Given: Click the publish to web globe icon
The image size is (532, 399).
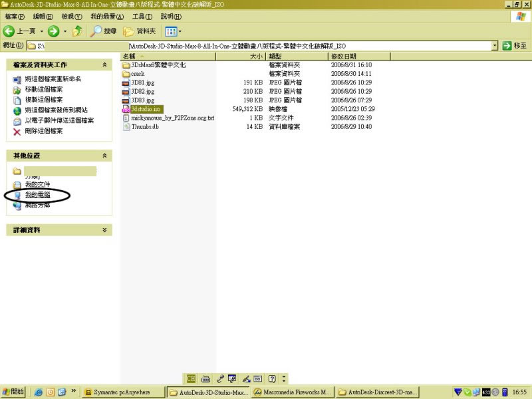Looking at the screenshot, I should 17,110.
